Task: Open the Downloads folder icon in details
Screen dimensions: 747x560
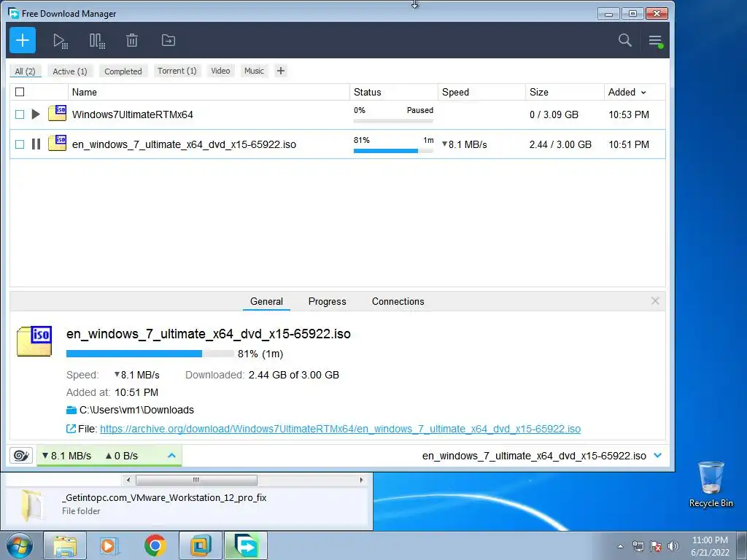Action: coord(71,410)
